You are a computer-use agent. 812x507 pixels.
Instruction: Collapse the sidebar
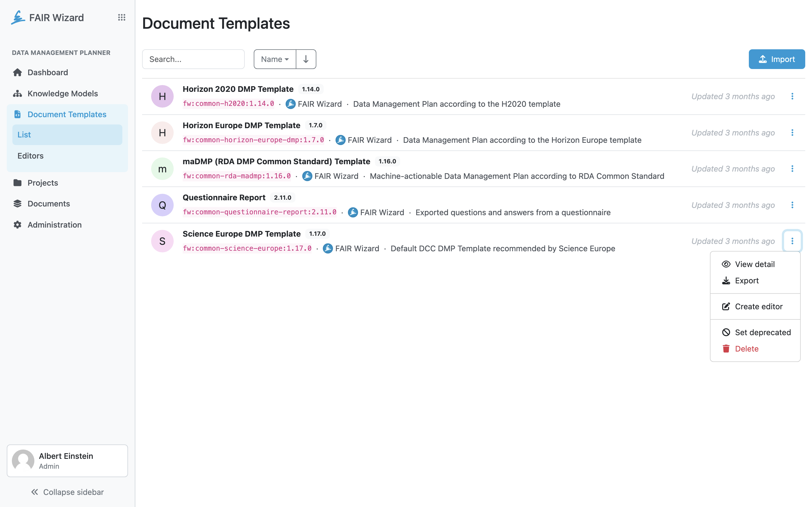(67, 492)
